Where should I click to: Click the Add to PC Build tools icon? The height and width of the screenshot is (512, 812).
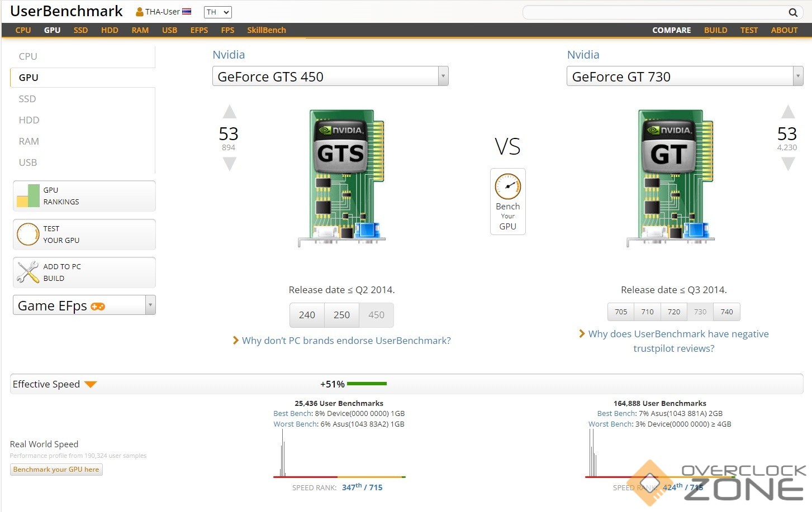(28, 272)
